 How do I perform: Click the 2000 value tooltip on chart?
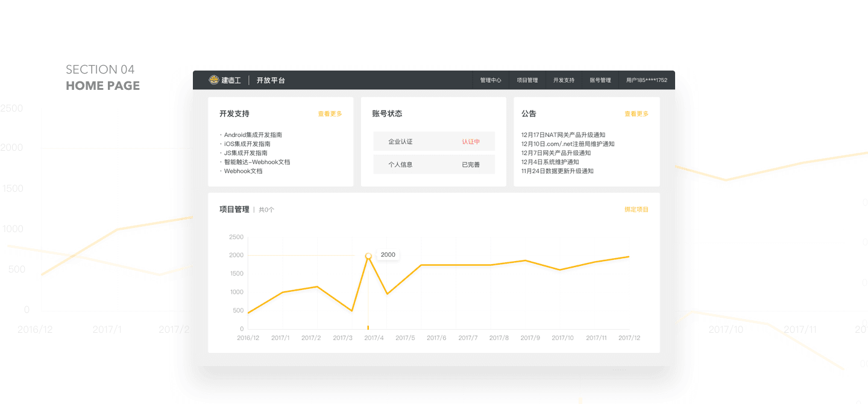(388, 255)
